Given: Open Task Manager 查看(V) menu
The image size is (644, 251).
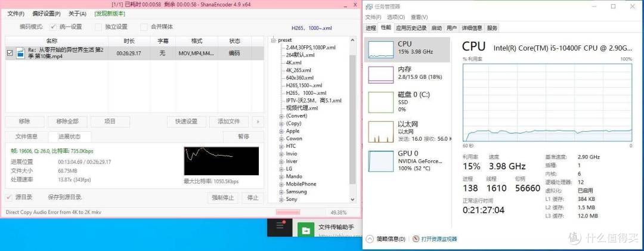Looking at the screenshot, I should point(419,17).
